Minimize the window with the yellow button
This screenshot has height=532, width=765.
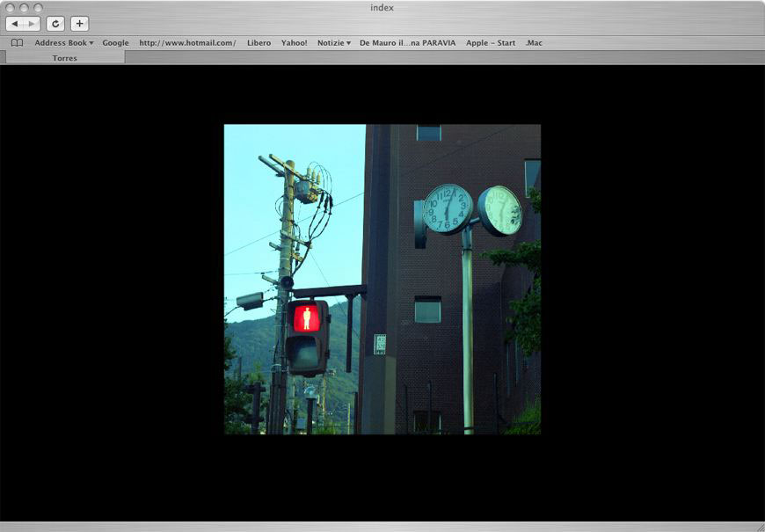(x=24, y=7)
